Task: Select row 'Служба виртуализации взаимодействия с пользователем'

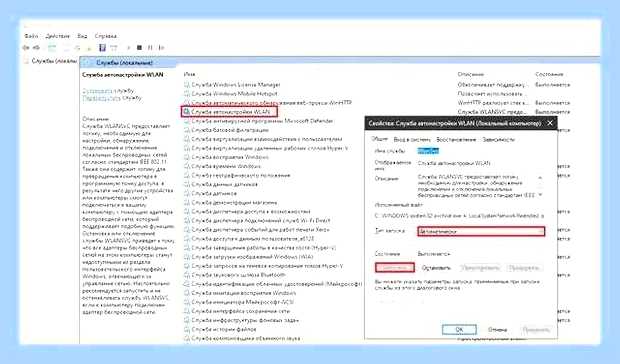Action: (263, 139)
